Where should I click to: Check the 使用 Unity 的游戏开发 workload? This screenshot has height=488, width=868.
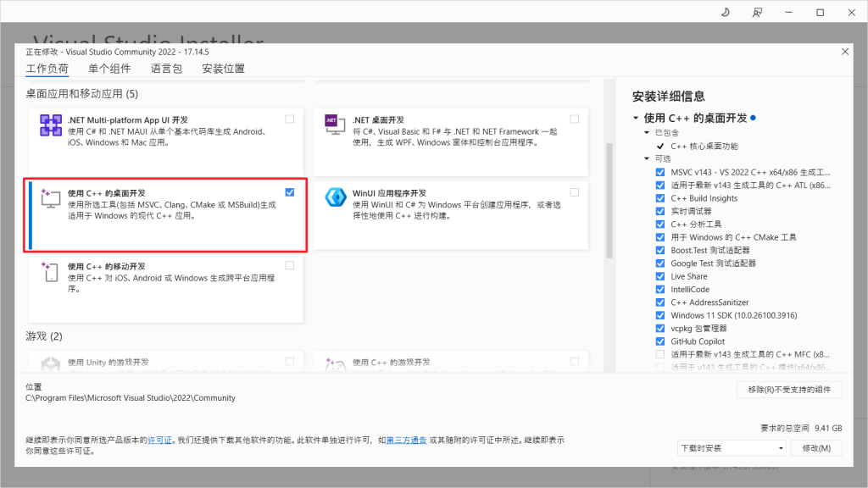tap(290, 361)
